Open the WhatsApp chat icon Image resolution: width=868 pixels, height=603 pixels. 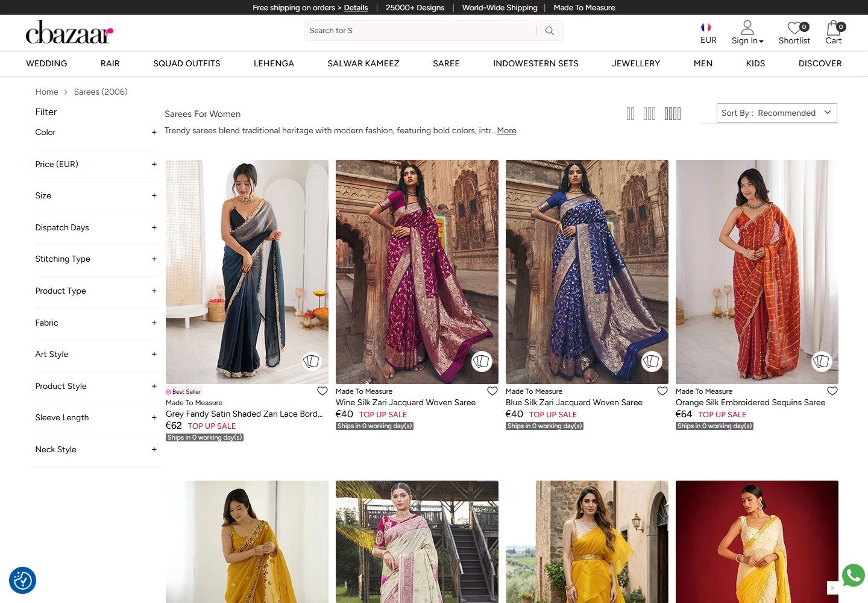pos(853,575)
